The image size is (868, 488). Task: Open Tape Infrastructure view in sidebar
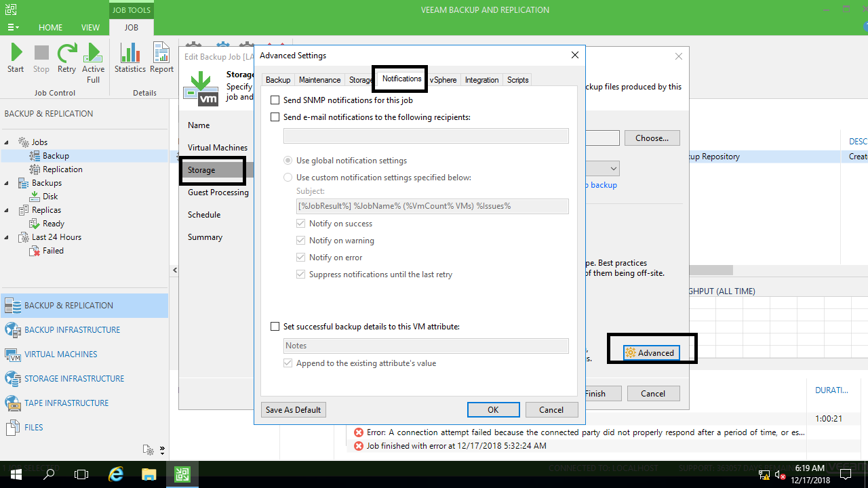[x=66, y=403]
